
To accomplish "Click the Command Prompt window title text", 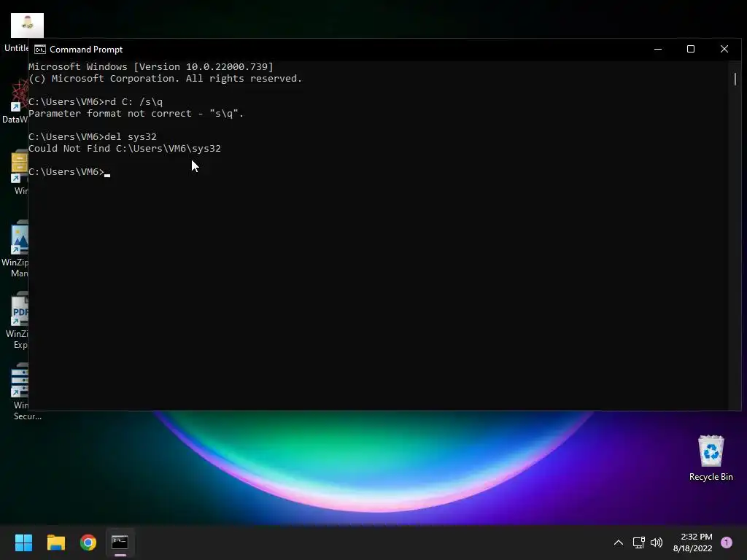I will pyautogui.click(x=86, y=50).
